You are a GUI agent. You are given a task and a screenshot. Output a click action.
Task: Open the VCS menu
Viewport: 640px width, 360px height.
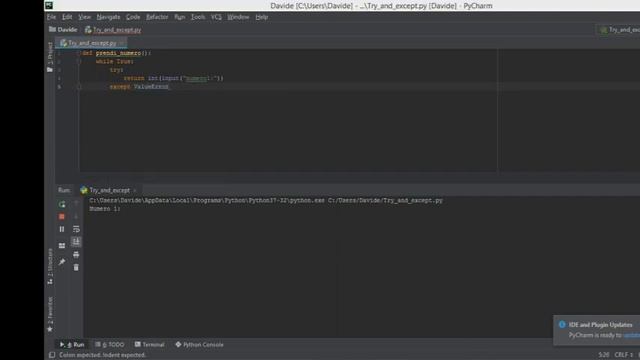216,17
